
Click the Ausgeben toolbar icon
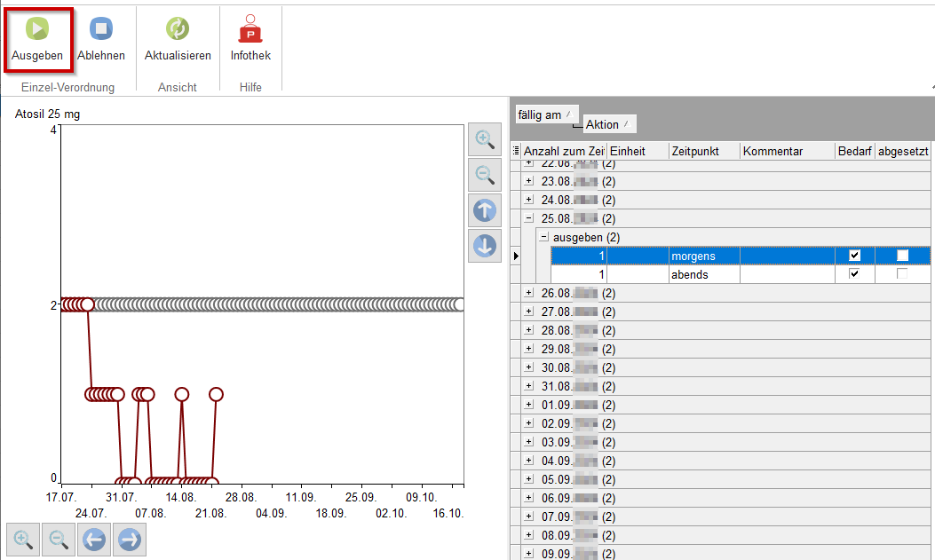36,29
